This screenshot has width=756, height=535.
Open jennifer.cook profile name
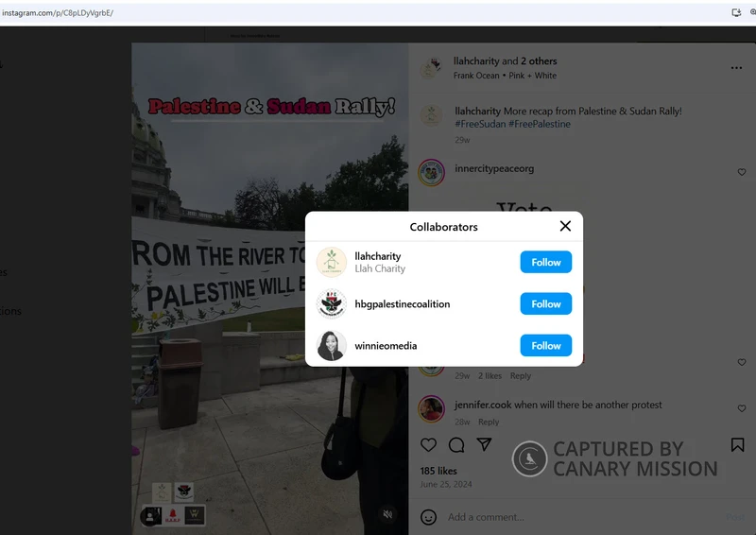point(483,405)
